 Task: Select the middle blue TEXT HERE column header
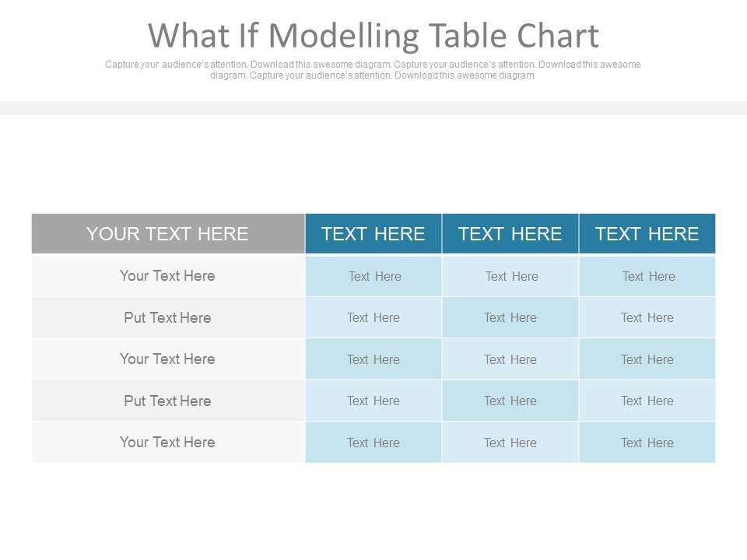[510, 234]
